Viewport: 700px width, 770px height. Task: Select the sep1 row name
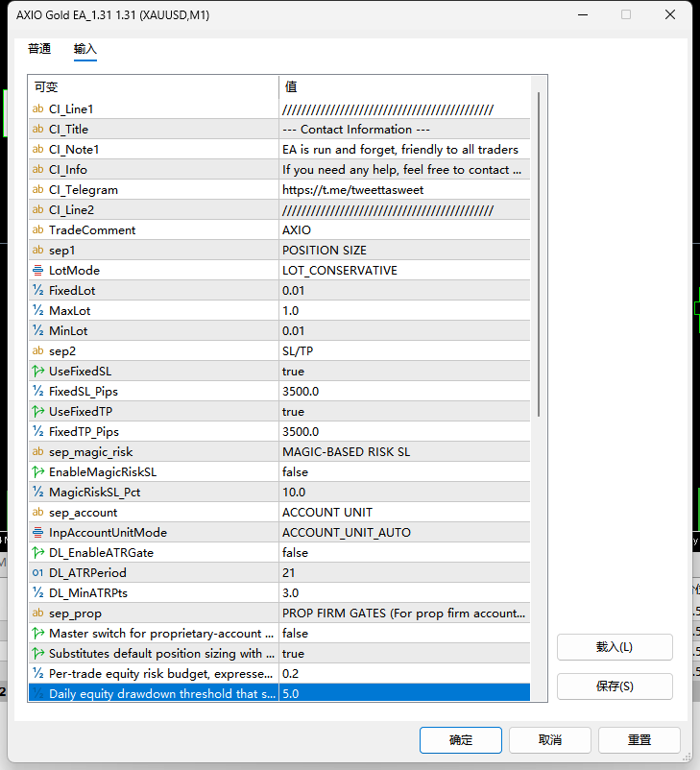61,251
